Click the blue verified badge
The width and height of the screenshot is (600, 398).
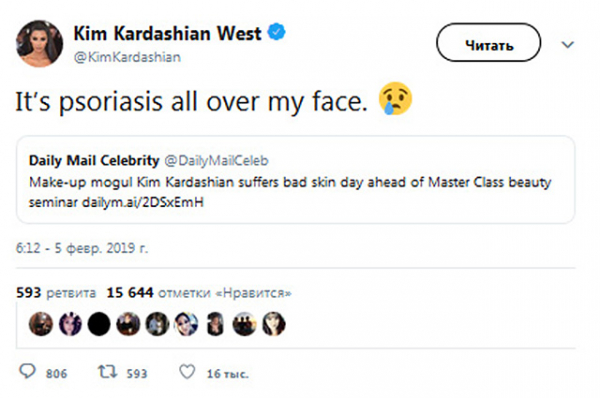coord(276,32)
